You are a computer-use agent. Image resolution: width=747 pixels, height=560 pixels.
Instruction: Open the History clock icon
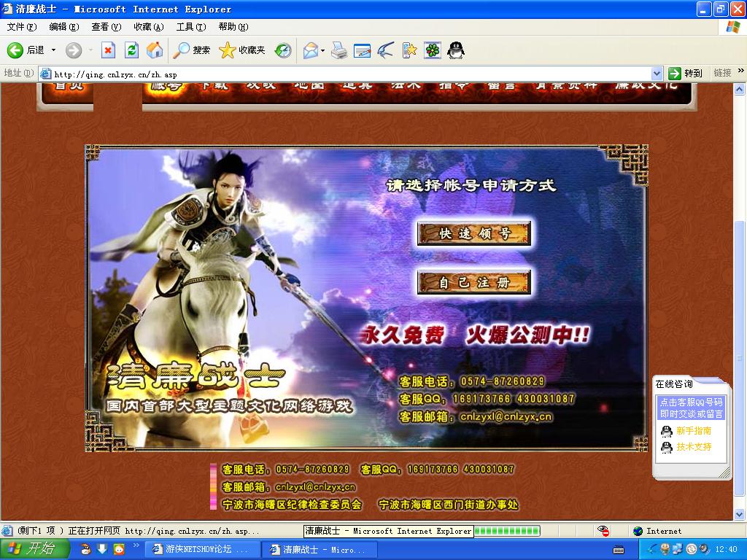pyautogui.click(x=283, y=50)
